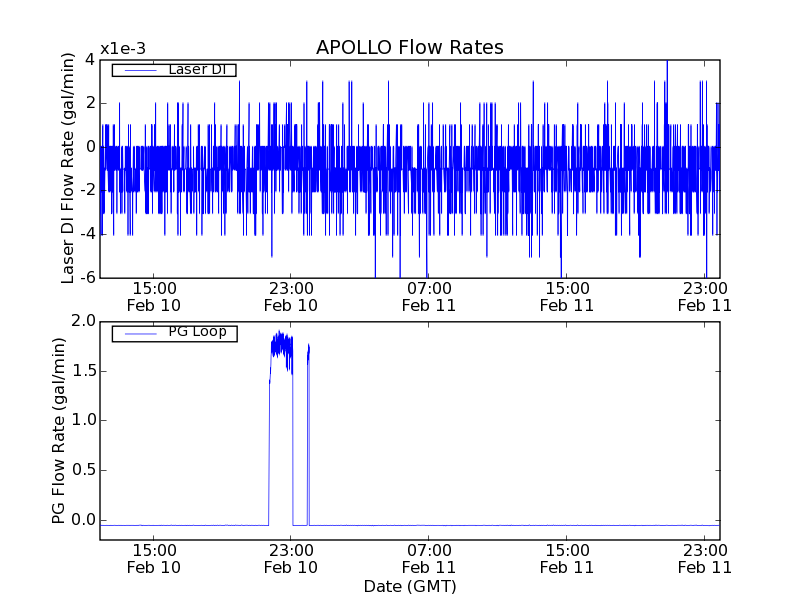Click the "x1e-3" scale multiplier text
800x600 pixels.
[x=122, y=49]
